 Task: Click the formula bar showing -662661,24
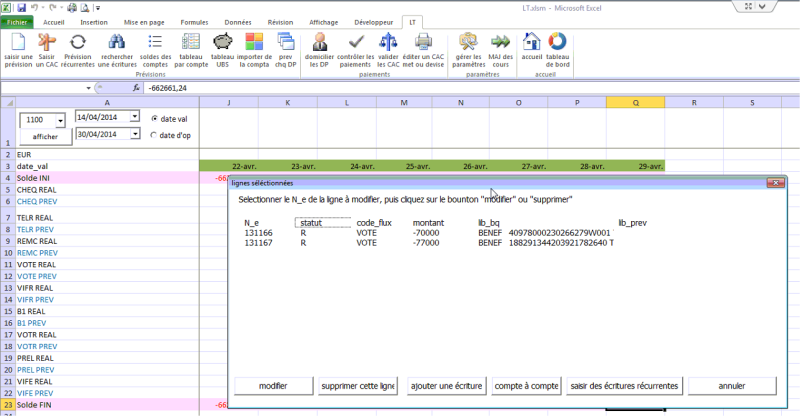click(469, 88)
